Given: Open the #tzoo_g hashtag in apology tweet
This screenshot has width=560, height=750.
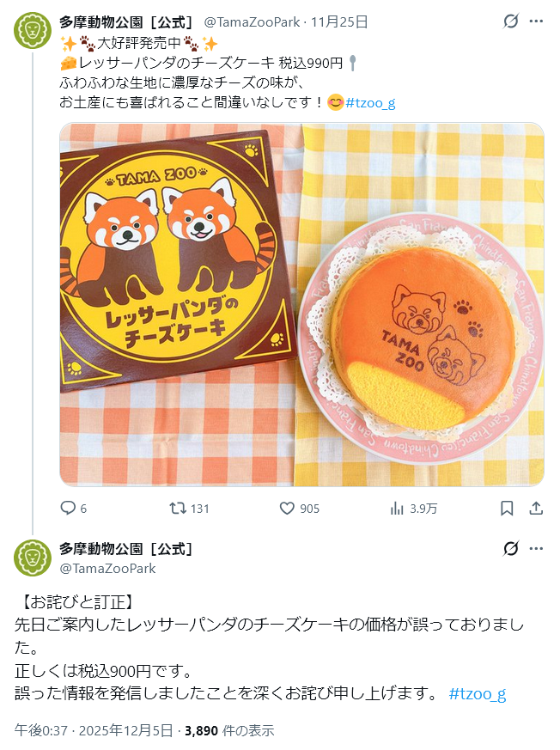Looking at the screenshot, I should pos(478,693).
